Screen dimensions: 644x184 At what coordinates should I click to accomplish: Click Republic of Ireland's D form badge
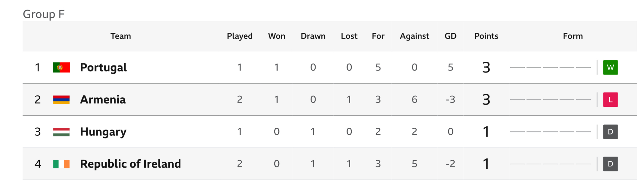click(x=610, y=164)
